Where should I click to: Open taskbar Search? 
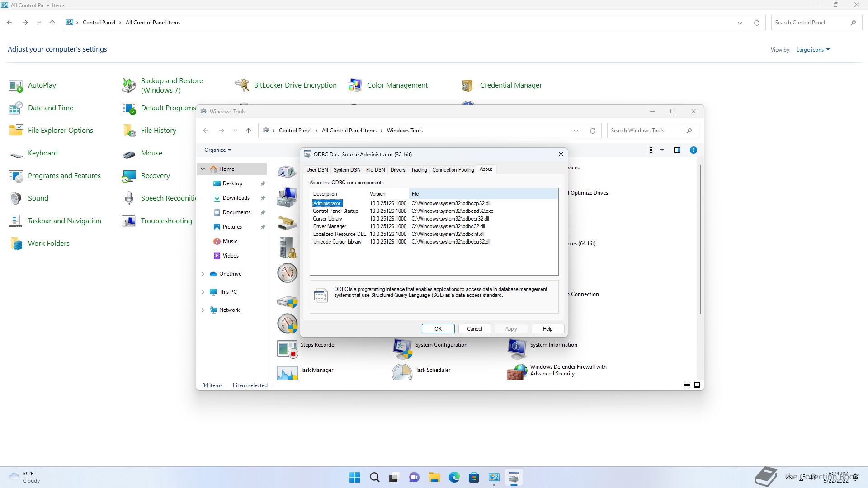click(x=374, y=477)
